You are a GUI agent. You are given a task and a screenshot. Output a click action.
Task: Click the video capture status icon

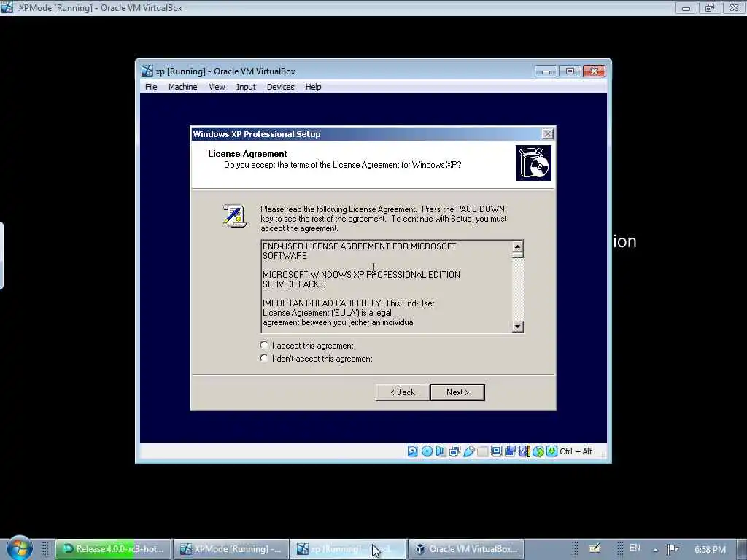click(510, 451)
